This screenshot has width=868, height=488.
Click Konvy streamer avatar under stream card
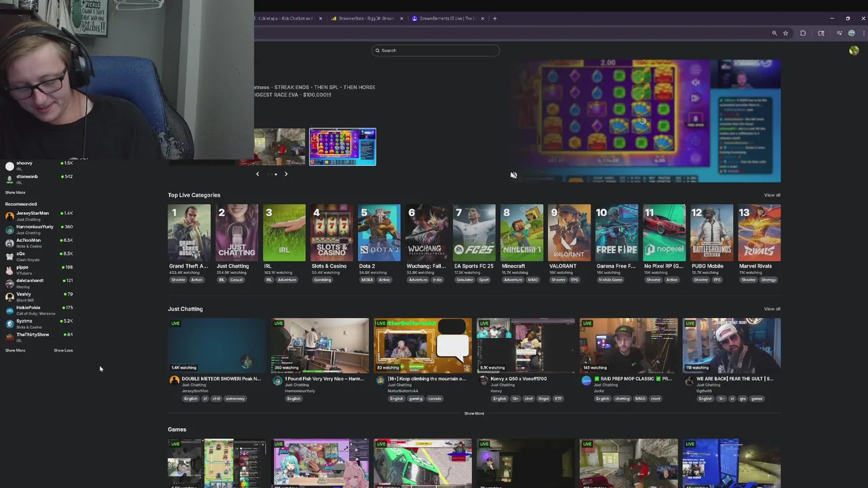coord(483,381)
